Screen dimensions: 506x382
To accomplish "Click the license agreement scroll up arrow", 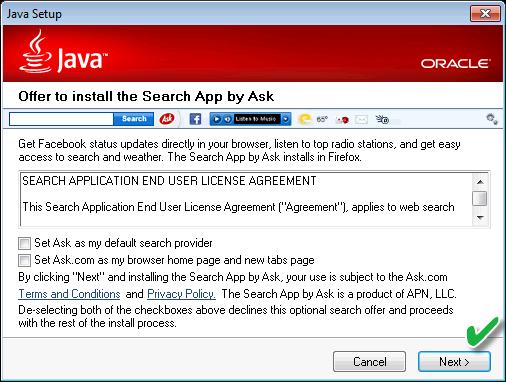I will (x=480, y=182).
